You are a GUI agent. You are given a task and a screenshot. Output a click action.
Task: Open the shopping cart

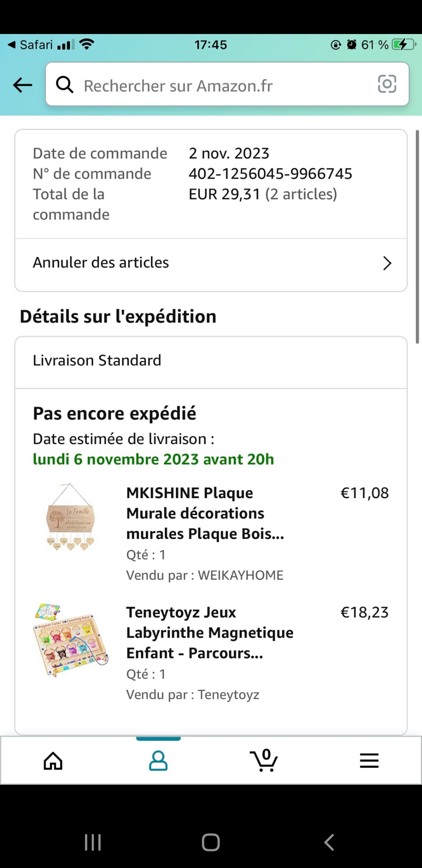[x=264, y=761]
